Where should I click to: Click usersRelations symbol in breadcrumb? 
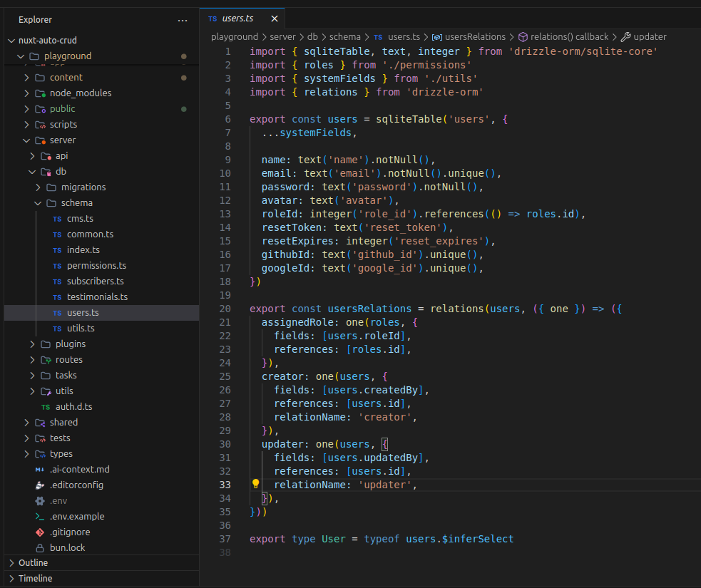475,36
